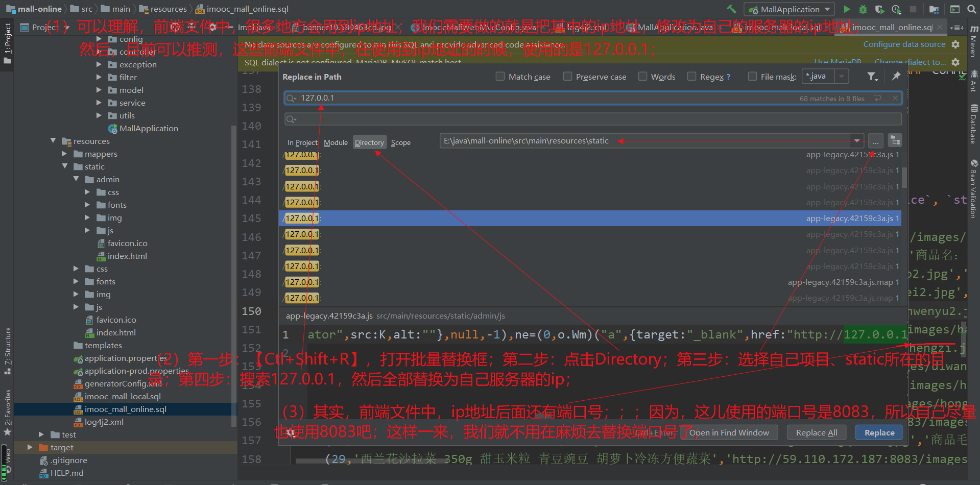Image resolution: width=980 pixels, height=485 pixels.
Task: Select imooc_mall_local.sql in project tree
Action: coord(123,396)
